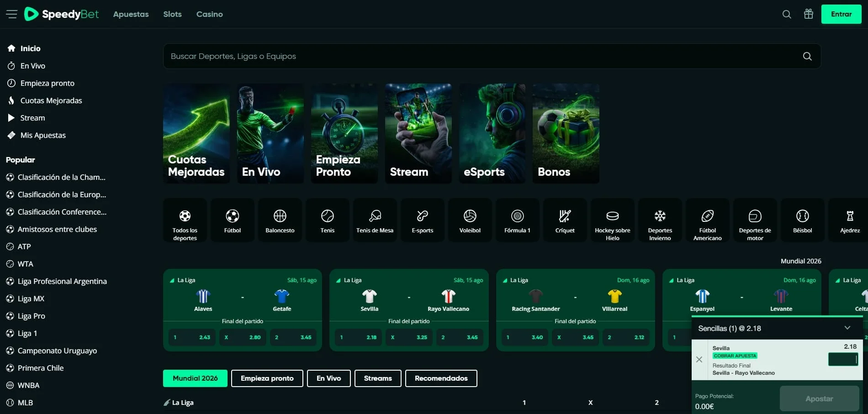This screenshot has height=414, width=868.
Task: Open Cuotas Mejoradas in sidebar
Action: (45, 100)
